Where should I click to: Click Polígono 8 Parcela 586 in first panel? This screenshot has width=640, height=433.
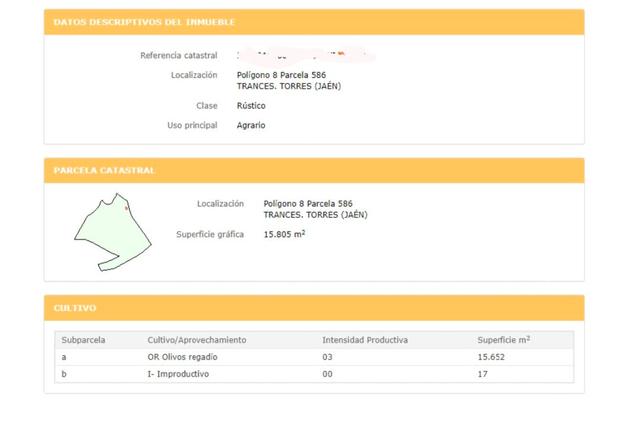[x=281, y=75]
